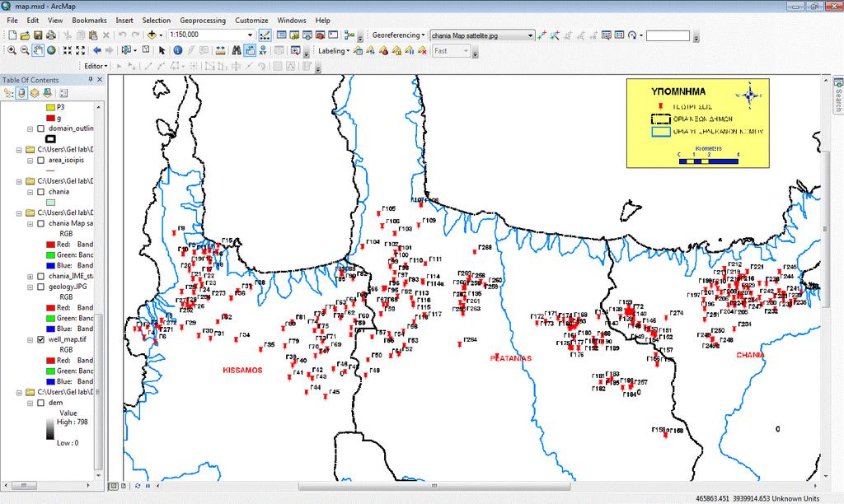Open the Editor Toolbar icon

pyautogui.click(x=265, y=35)
